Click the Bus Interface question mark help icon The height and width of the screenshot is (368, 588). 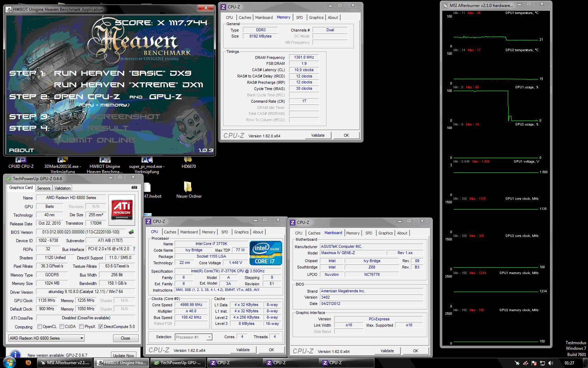(x=134, y=249)
